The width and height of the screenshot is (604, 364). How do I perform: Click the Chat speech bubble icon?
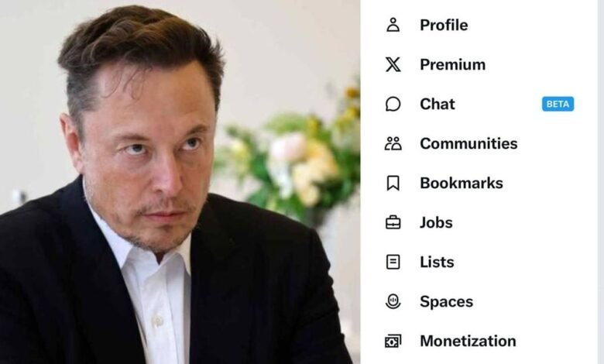click(393, 104)
